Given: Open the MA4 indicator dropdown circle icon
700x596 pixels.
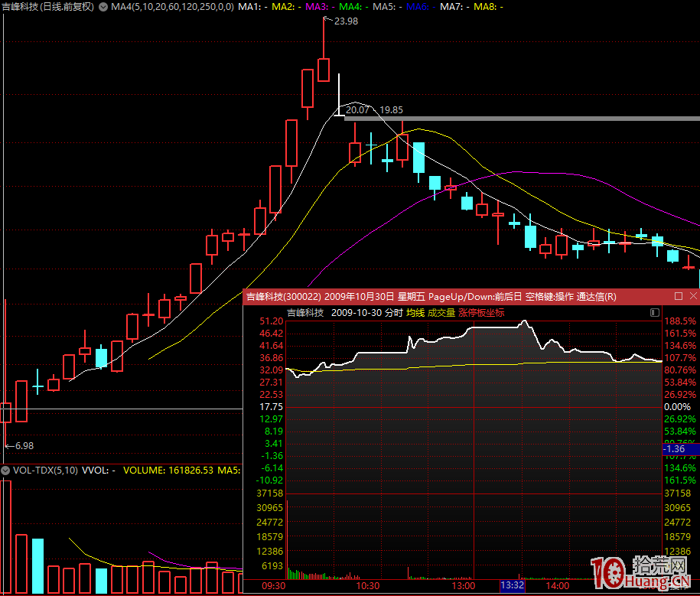Looking at the screenshot, I should (103, 7).
